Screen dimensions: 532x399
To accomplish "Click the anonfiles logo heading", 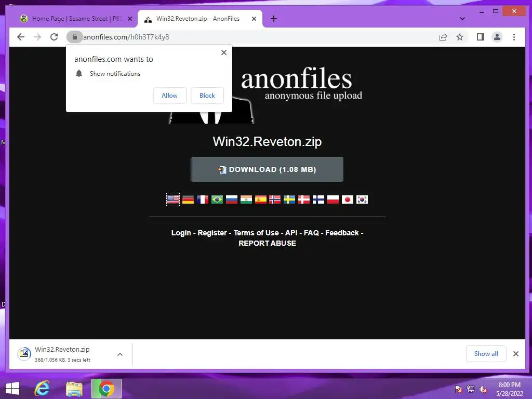I will (296, 79).
